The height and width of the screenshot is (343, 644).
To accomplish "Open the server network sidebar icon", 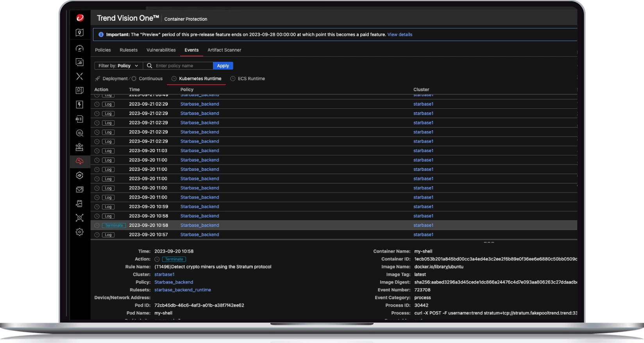I will click(80, 147).
